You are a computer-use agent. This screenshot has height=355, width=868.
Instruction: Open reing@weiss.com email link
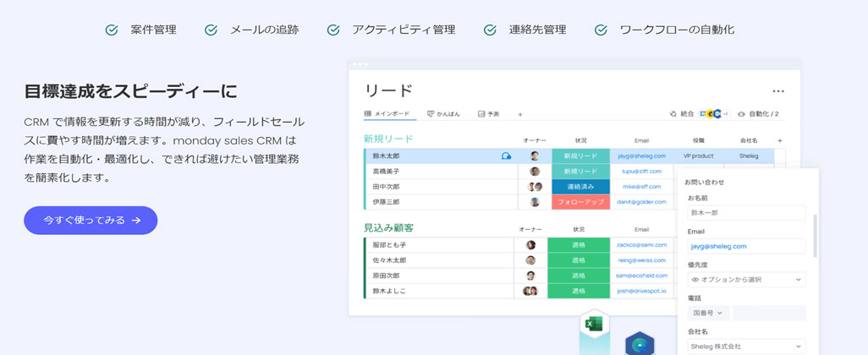641,259
